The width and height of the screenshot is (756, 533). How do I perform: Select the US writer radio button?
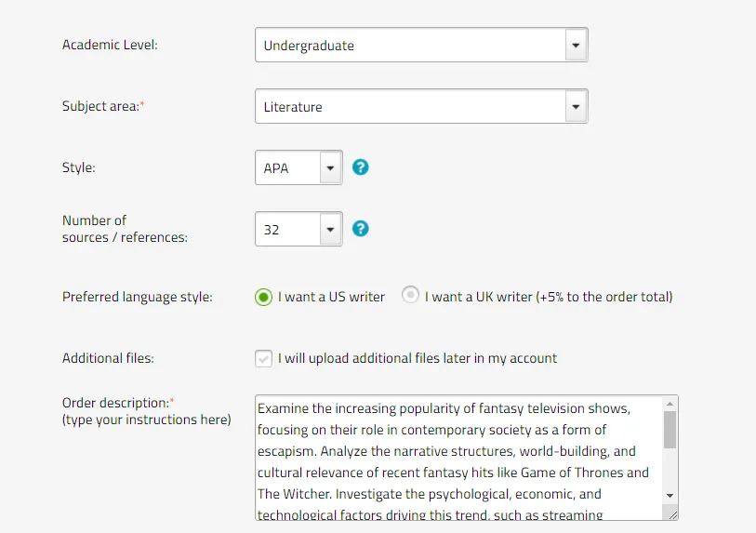(x=263, y=297)
